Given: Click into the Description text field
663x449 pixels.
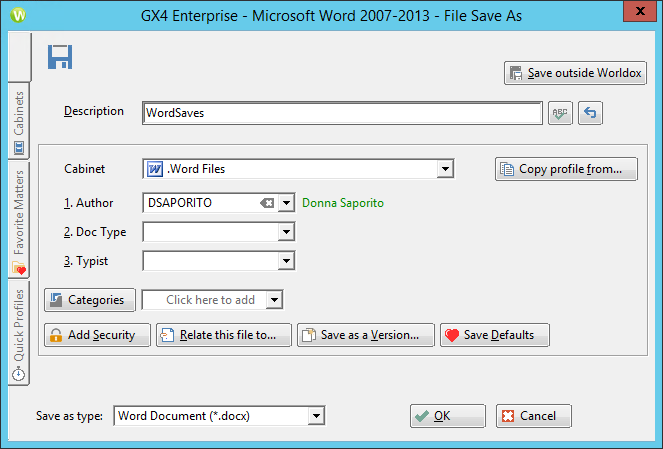Looking at the screenshot, I should pos(342,113).
